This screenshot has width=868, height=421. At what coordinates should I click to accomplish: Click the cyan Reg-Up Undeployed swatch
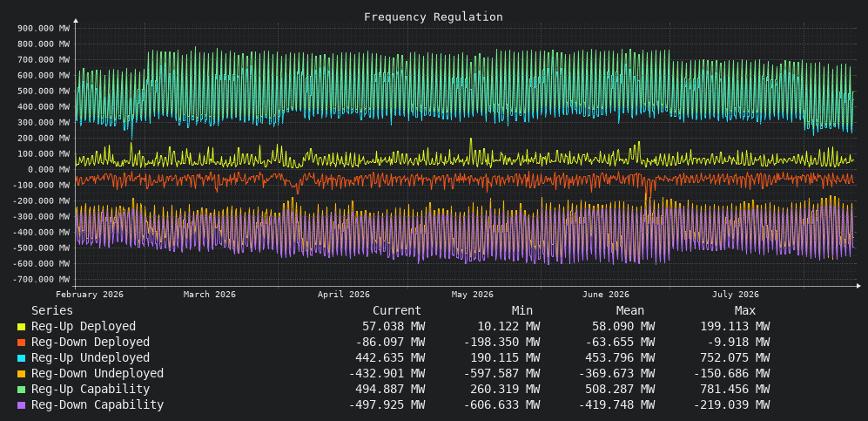click(21, 358)
